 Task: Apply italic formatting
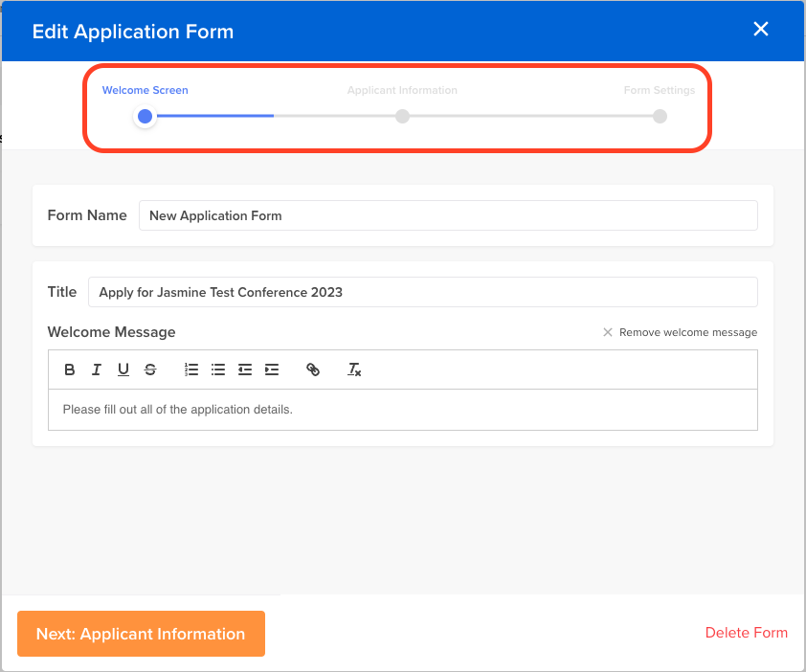coord(96,370)
